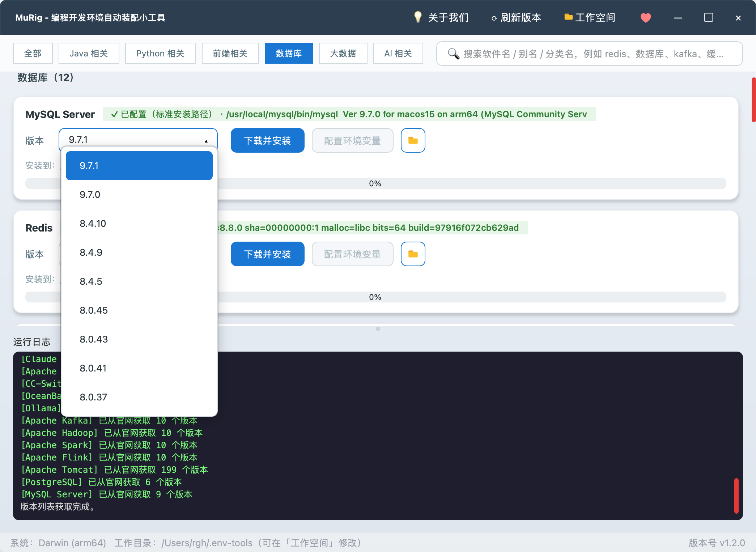Minimize the MuRig window
This screenshot has width=756, height=552.
pyautogui.click(x=678, y=17)
